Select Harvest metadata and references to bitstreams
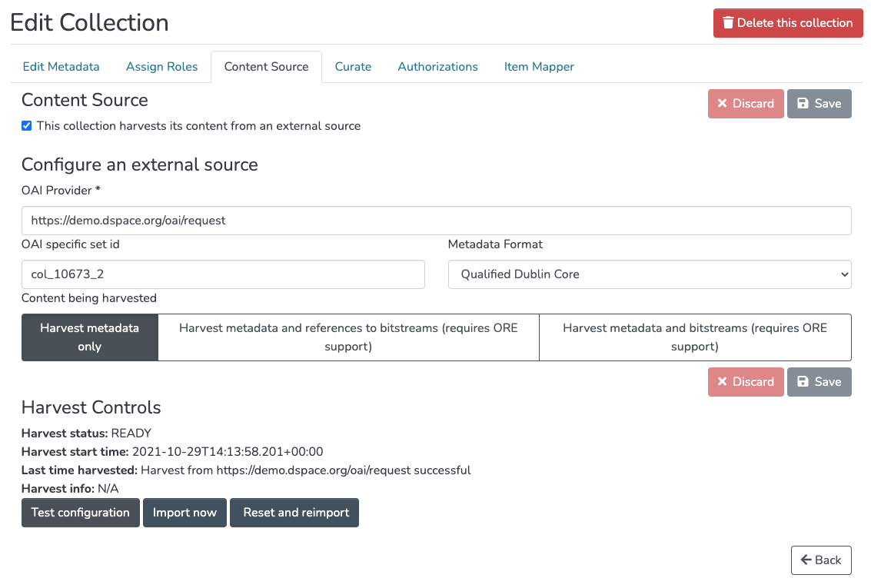This screenshot has width=871, height=588. pyautogui.click(x=348, y=337)
